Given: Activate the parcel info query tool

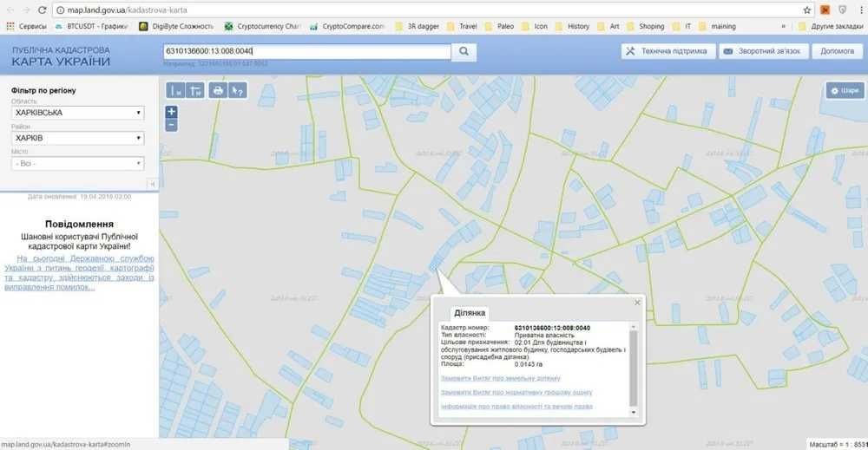Looking at the screenshot, I should [x=238, y=90].
